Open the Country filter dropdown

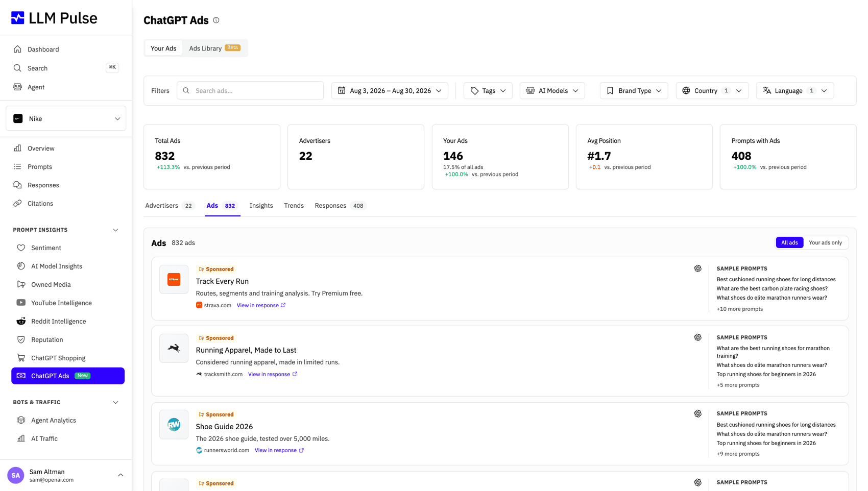(x=712, y=90)
